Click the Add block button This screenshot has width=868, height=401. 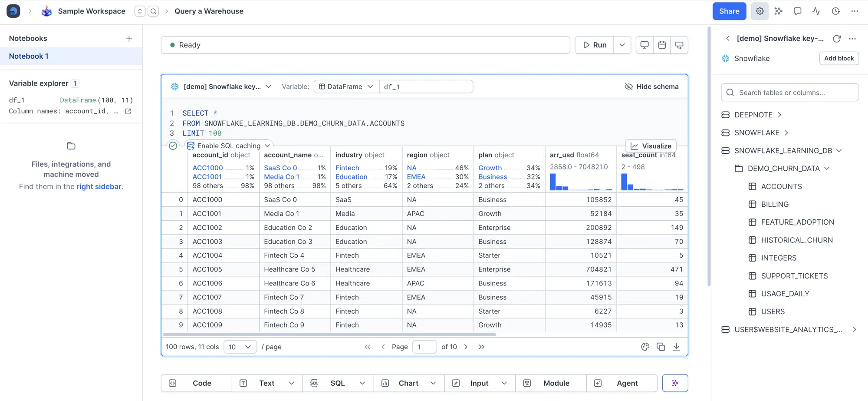(x=839, y=58)
